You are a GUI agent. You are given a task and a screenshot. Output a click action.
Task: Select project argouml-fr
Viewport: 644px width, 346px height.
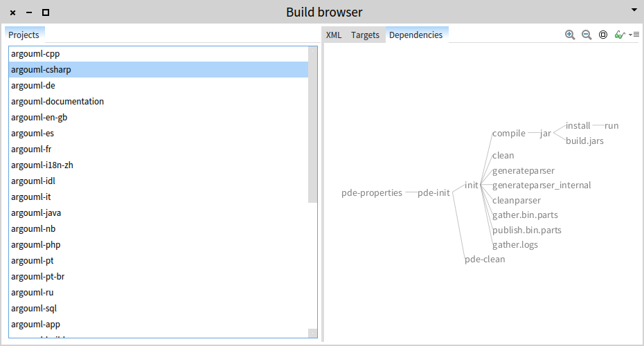[159, 149]
